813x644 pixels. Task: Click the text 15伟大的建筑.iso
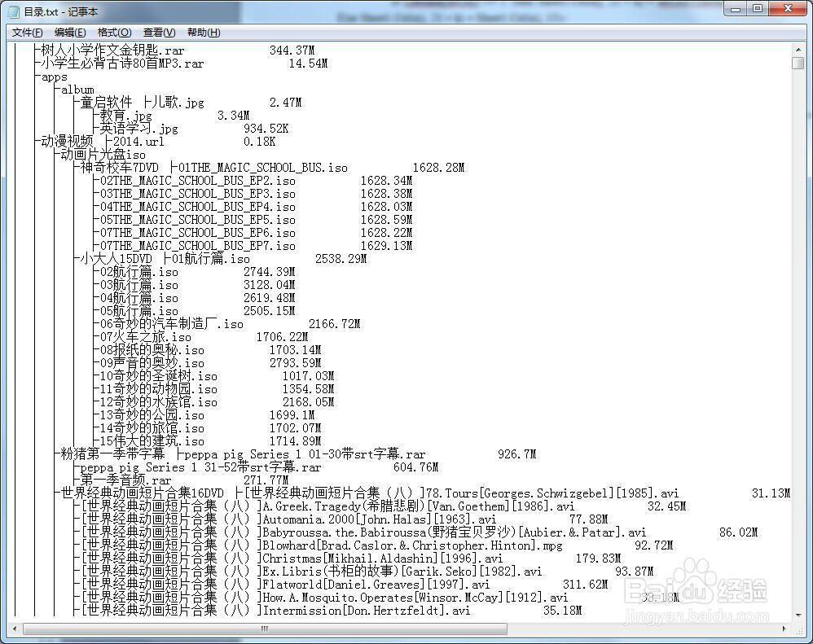pyautogui.click(x=152, y=441)
